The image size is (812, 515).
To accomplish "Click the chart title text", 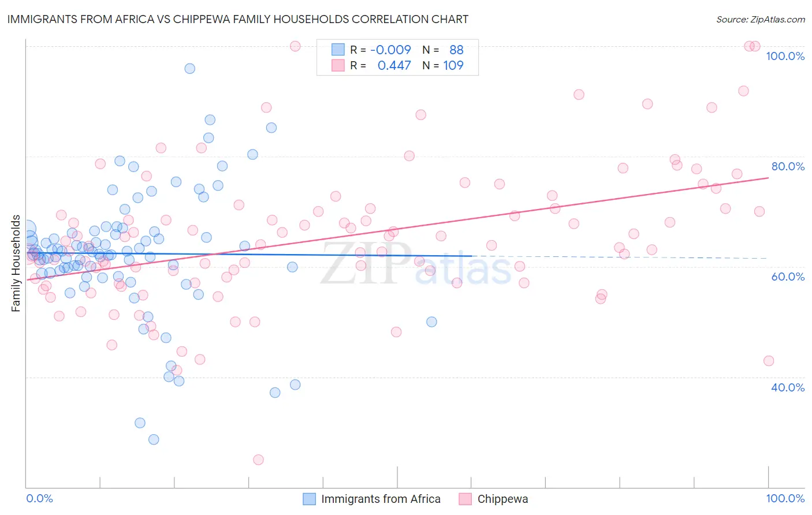I will click(x=238, y=19).
